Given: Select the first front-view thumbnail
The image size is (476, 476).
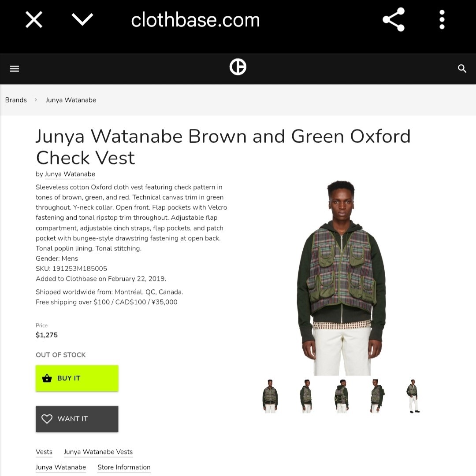Looking at the screenshot, I should (270, 396).
